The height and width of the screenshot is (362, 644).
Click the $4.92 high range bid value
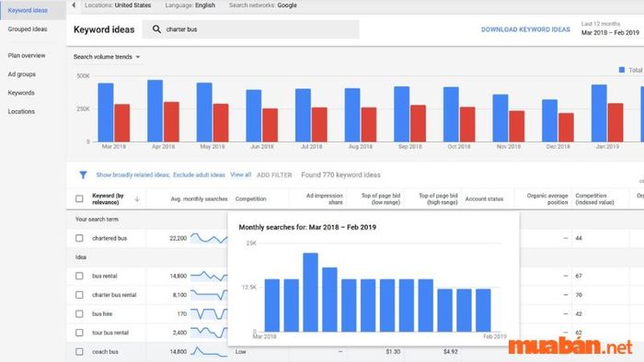coord(451,351)
